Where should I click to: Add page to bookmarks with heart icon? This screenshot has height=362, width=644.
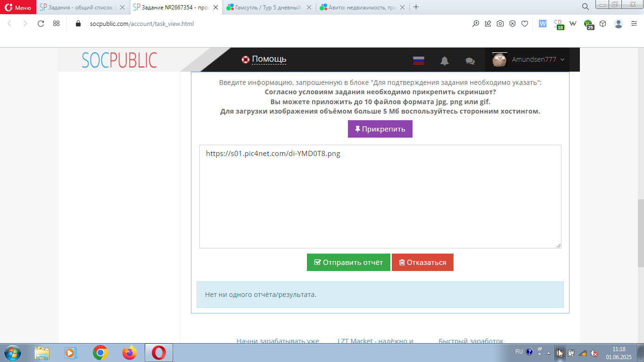(525, 24)
